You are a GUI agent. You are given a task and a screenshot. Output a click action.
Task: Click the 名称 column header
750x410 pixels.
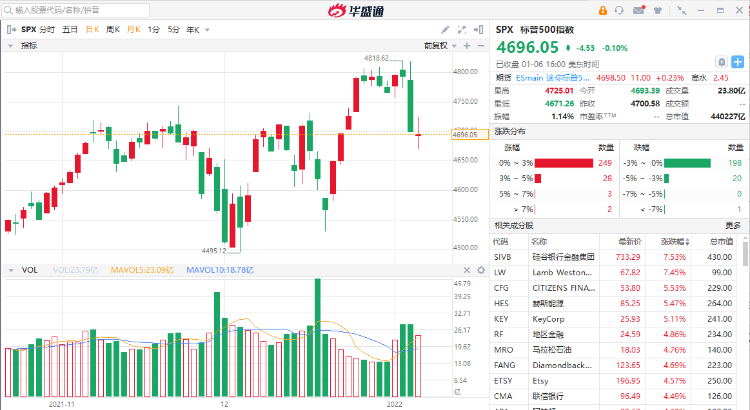(539, 242)
